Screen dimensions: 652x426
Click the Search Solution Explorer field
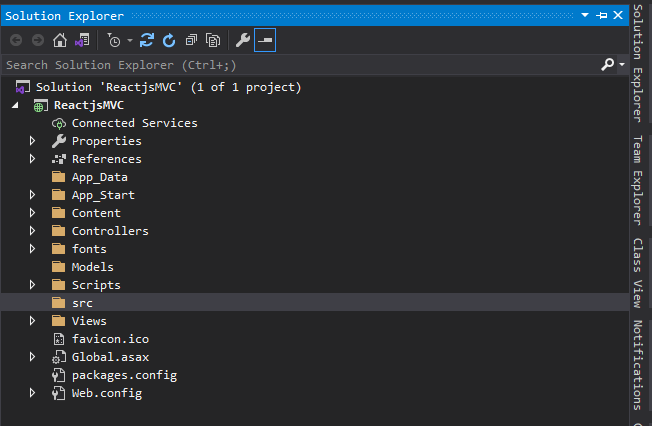pos(301,65)
